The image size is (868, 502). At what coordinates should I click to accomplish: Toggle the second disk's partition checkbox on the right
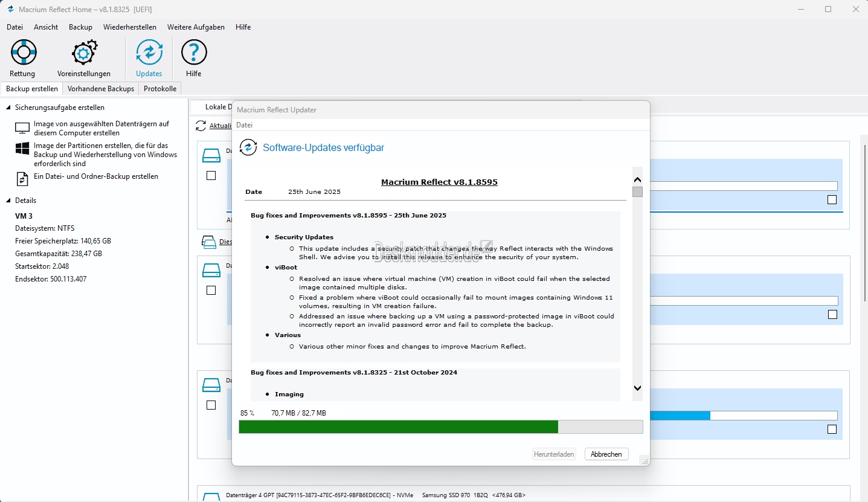coord(832,315)
